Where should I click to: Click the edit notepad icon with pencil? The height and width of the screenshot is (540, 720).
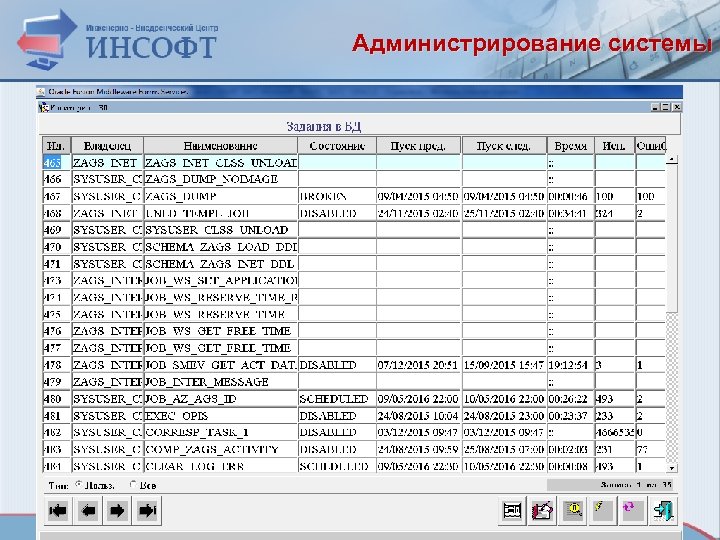pos(542,510)
